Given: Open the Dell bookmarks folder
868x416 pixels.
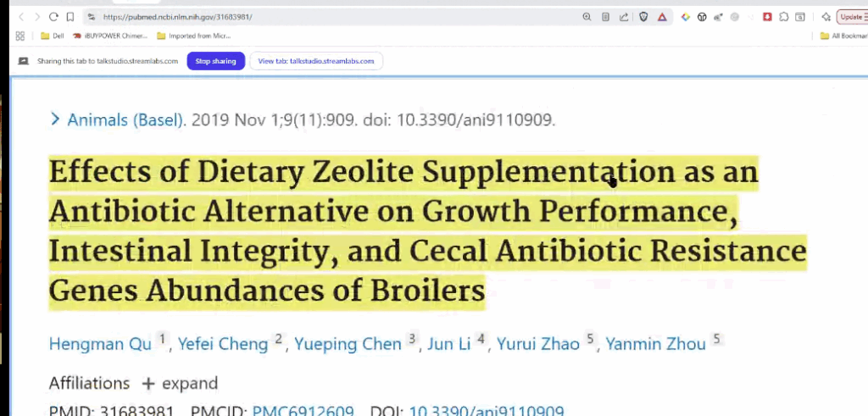Looking at the screenshot, I should (x=52, y=36).
